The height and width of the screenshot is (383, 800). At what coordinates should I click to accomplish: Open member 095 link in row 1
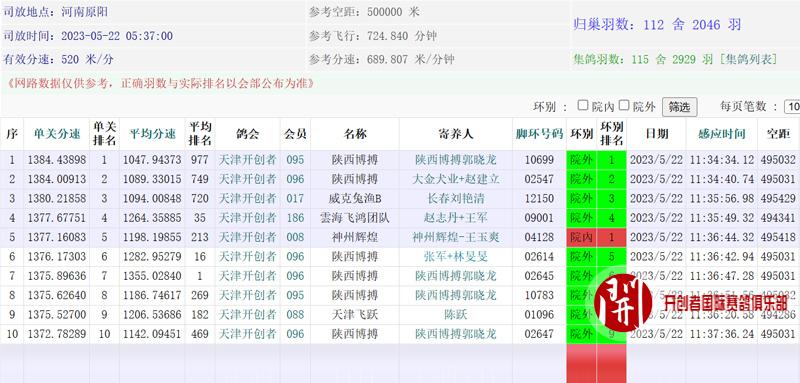295,160
